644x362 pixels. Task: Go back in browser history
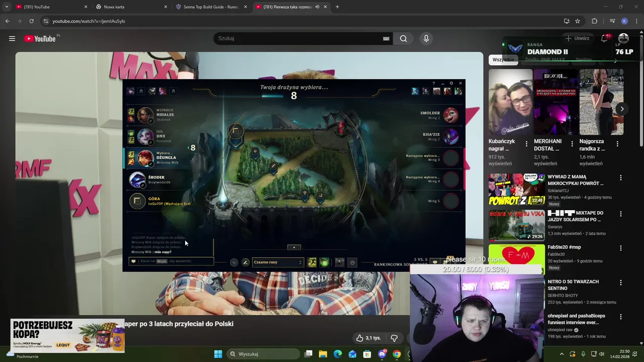7,21
